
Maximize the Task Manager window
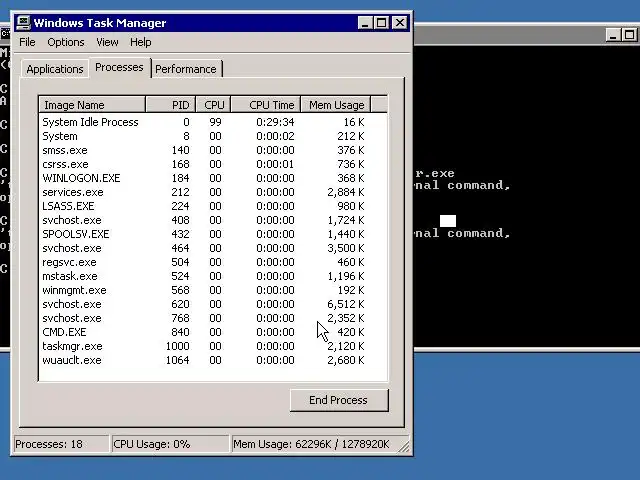coord(382,23)
